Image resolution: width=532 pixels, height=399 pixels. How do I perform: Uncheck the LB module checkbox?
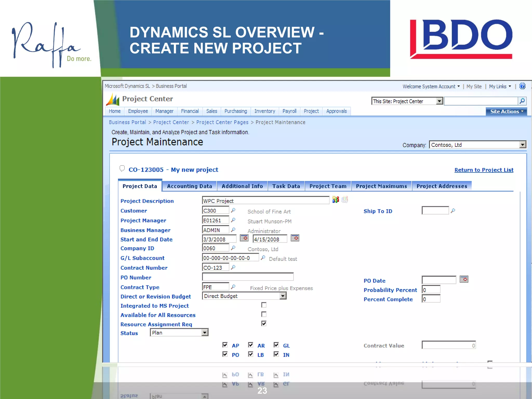click(250, 354)
